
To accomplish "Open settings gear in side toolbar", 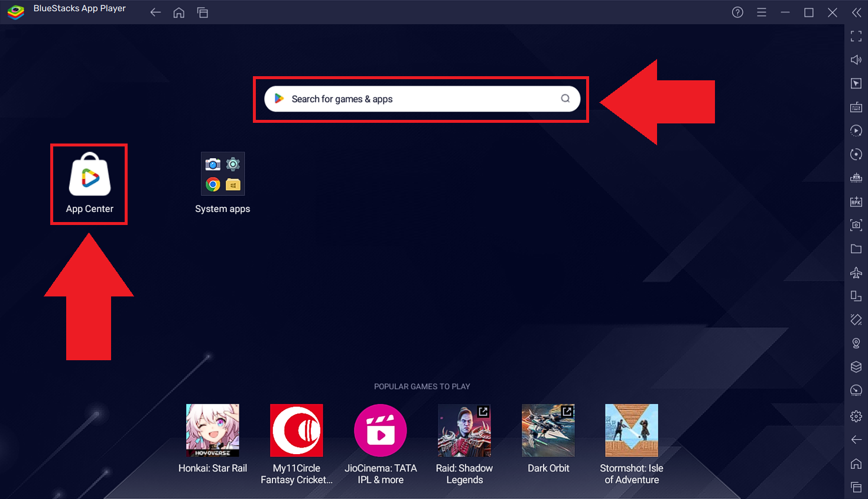I will coord(856,416).
